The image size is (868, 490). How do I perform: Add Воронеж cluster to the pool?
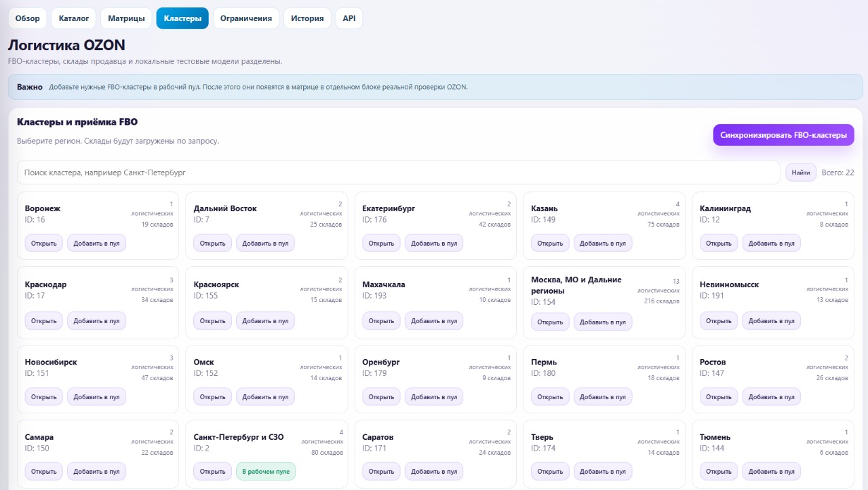click(x=96, y=243)
